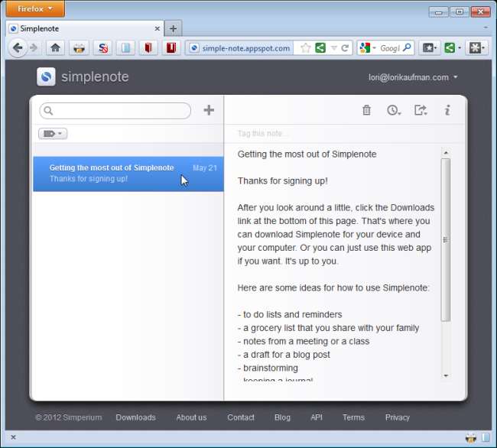This screenshot has height=448, width=497.
Task: Click the note scrollbar up arrow
Action: click(446, 153)
